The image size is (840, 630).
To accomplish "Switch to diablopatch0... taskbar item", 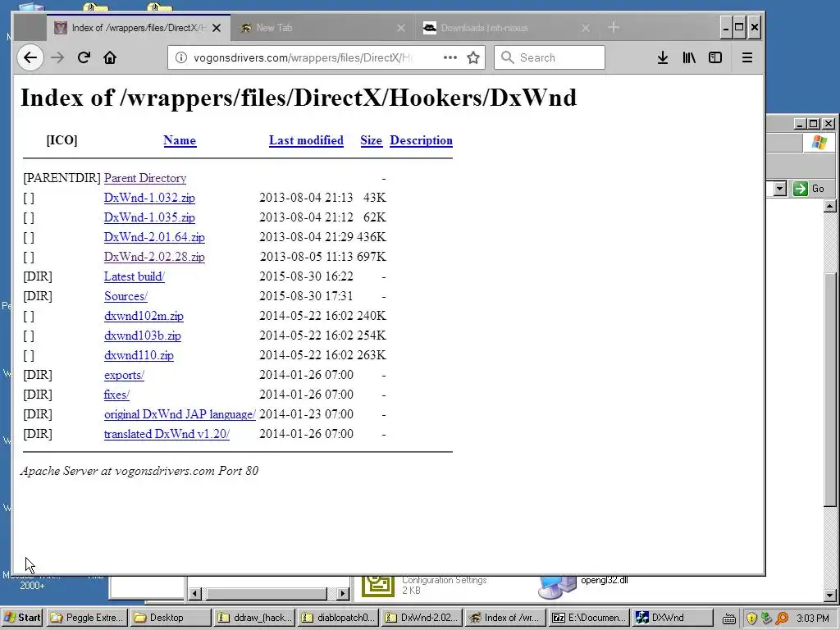I will click(x=338, y=618).
